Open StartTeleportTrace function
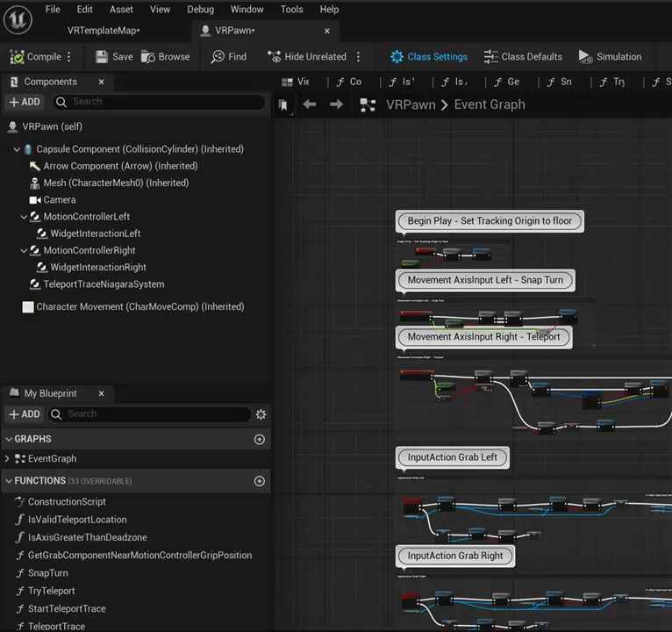Screen dimensions: 672x632 tap(67, 609)
